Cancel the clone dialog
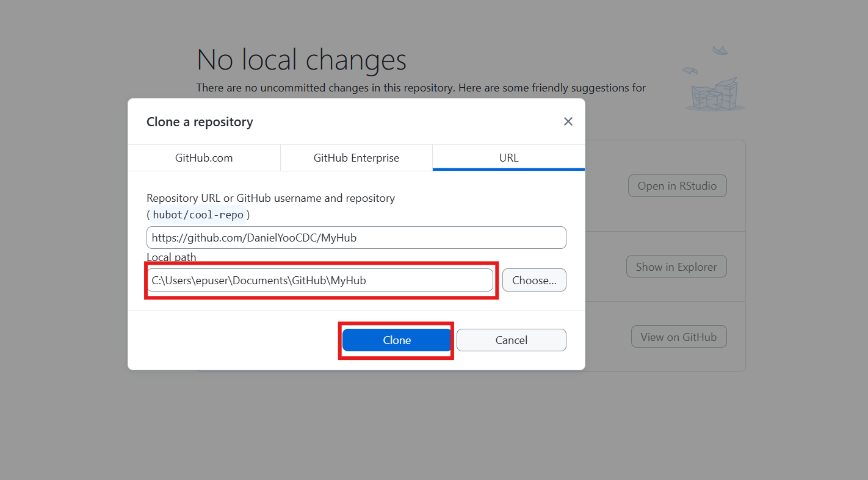This screenshot has width=868, height=480. click(512, 340)
